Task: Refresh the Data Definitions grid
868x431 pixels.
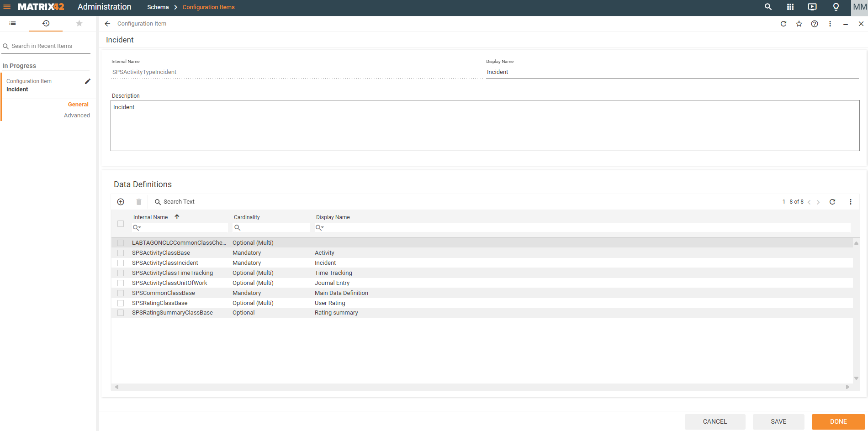Action: pyautogui.click(x=832, y=202)
